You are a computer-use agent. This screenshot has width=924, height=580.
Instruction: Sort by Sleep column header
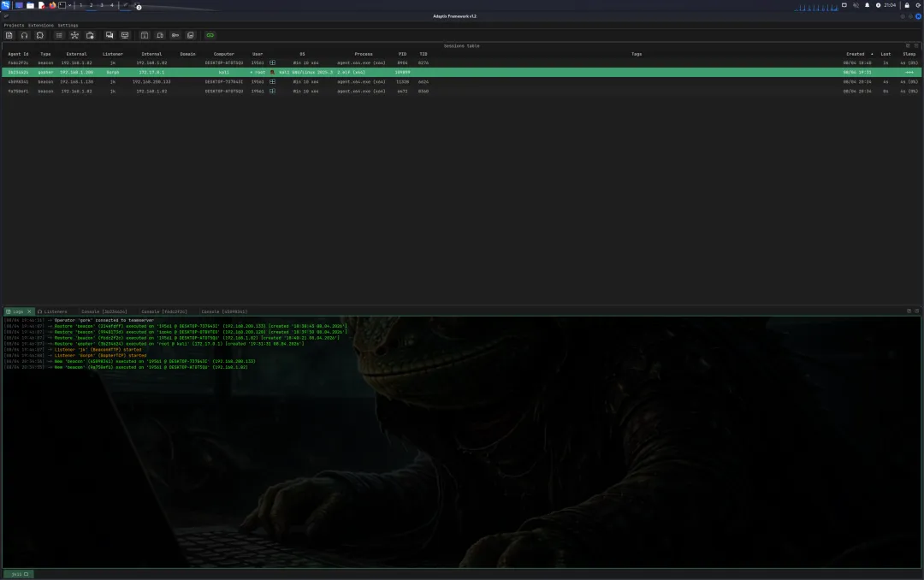tap(909, 54)
